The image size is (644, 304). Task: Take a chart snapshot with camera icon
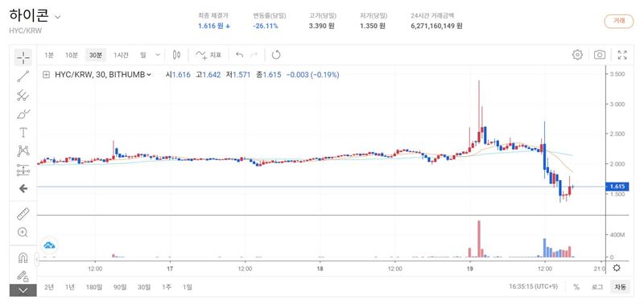[600, 55]
